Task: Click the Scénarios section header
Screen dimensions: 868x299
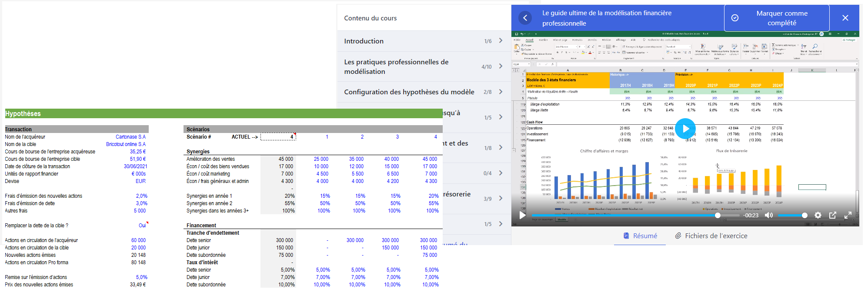Action: (x=313, y=129)
